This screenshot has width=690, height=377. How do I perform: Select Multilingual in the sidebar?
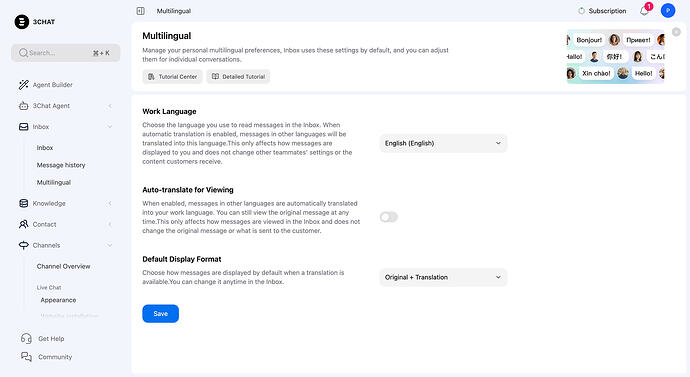(x=54, y=183)
